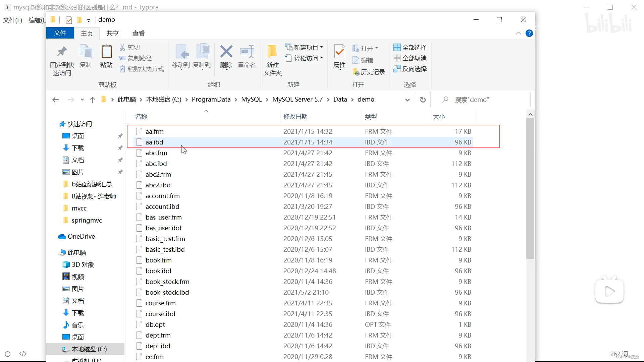
Task: Open the Help question mark icon
Action: coord(529,33)
